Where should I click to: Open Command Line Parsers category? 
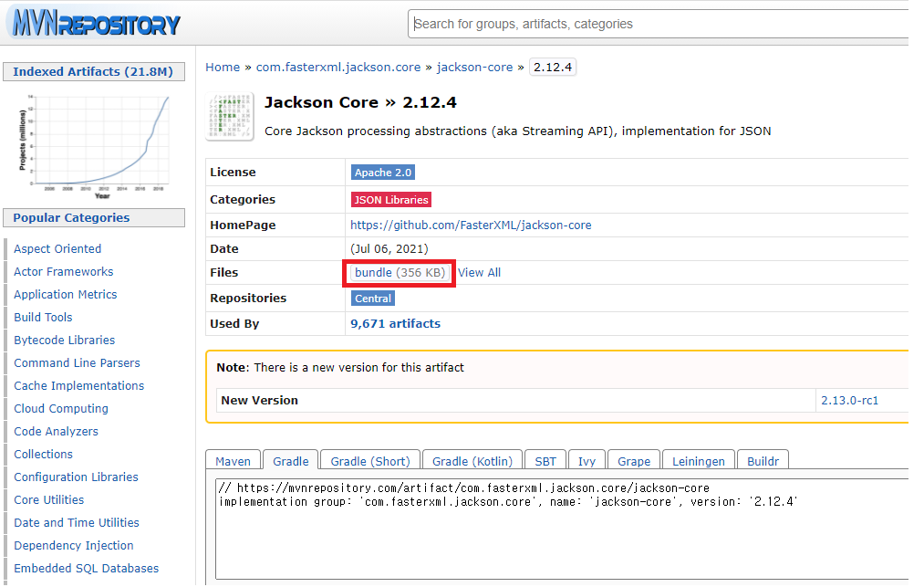(x=78, y=362)
